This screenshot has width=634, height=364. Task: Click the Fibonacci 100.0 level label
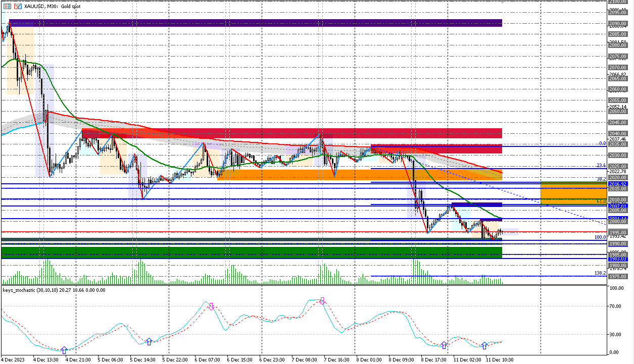(x=600, y=237)
